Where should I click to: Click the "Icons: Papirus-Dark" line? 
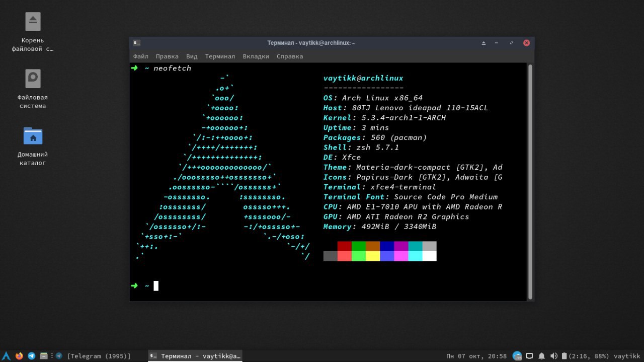point(413,177)
